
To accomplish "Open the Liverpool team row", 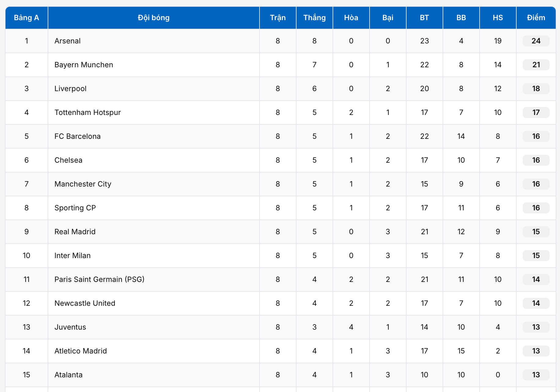I will pos(70,89).
